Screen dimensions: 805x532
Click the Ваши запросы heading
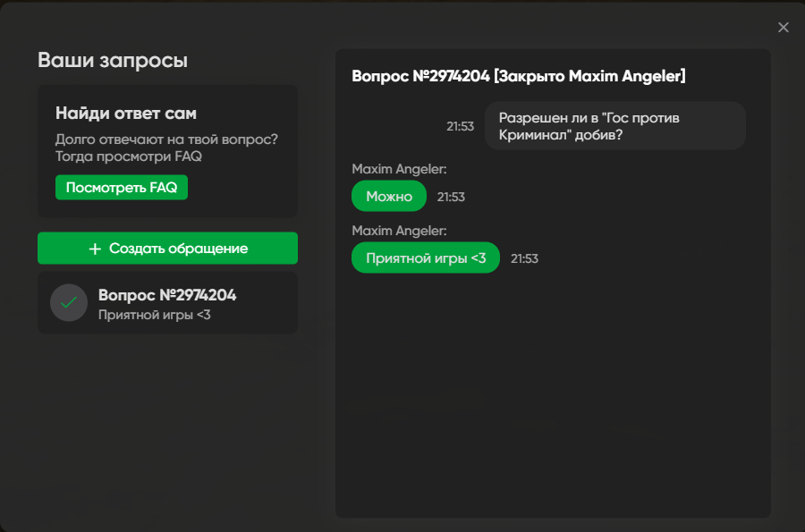click(x=113, y=61)
